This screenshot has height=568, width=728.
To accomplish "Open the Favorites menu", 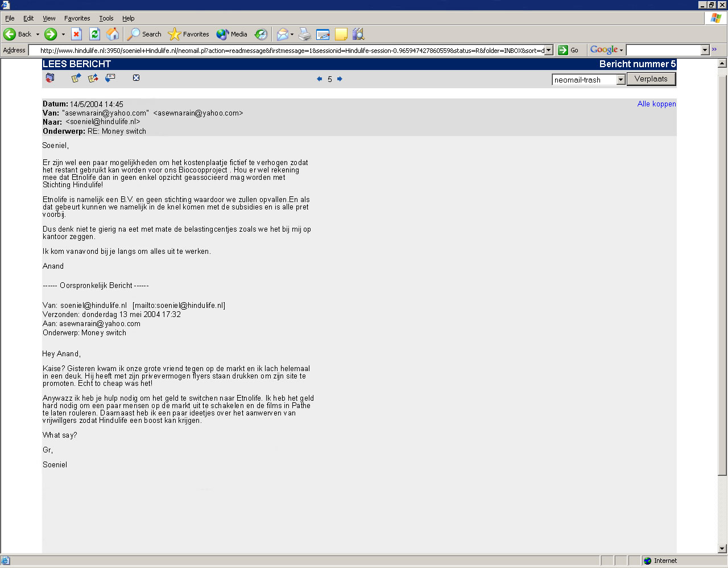I will (77, 18).
